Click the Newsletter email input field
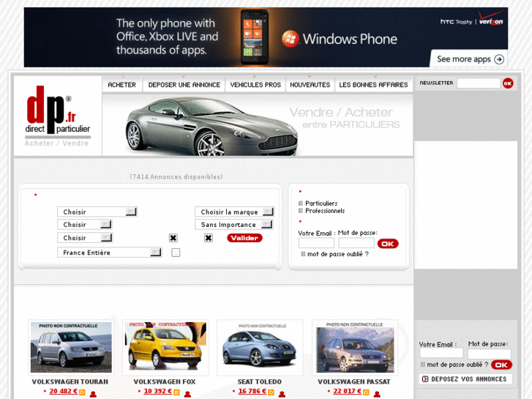Image resolution: width=532 pixels, height=399 pixels. click(x=479, y=83)
